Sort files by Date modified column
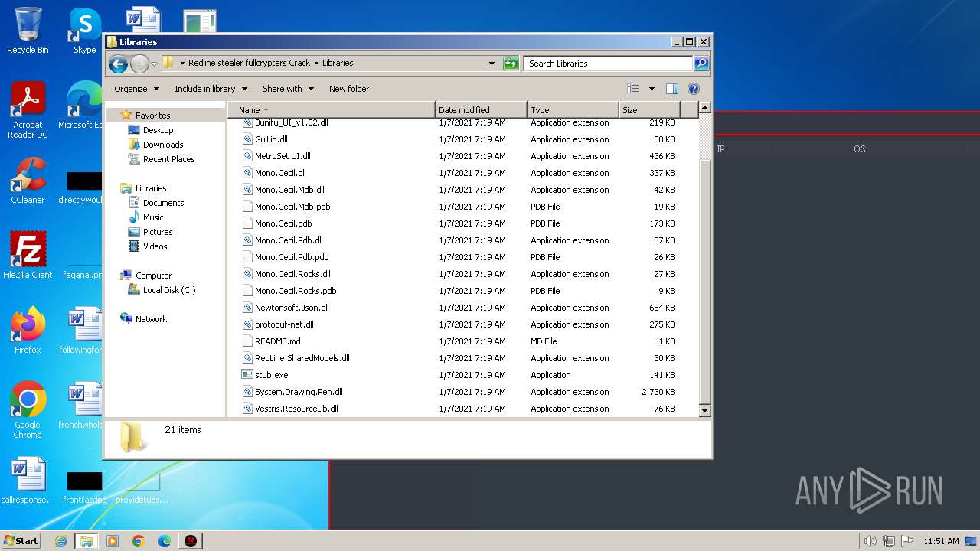Screen dimensions: 980x551 coord(481,110)
